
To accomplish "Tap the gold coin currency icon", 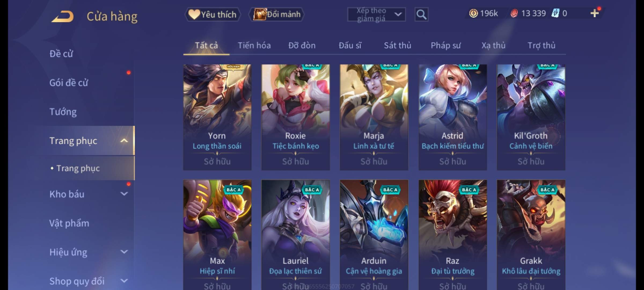I will tap(473, 13).
